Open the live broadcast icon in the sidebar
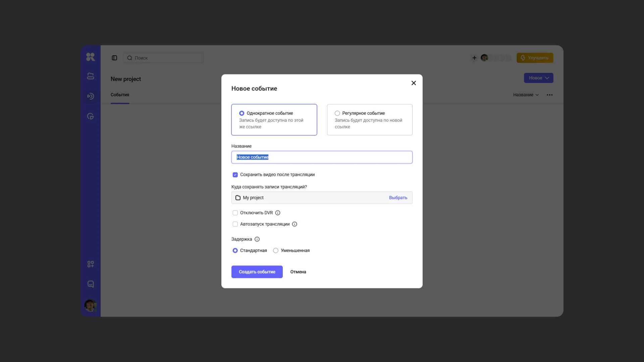The width and height of the screenshot is (644, 362). 91,97
